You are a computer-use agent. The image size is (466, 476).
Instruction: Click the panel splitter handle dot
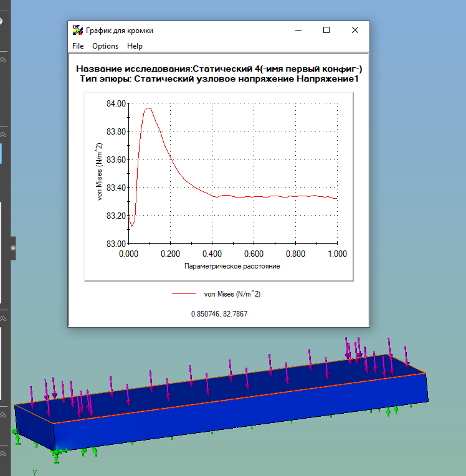coord(12,248)
